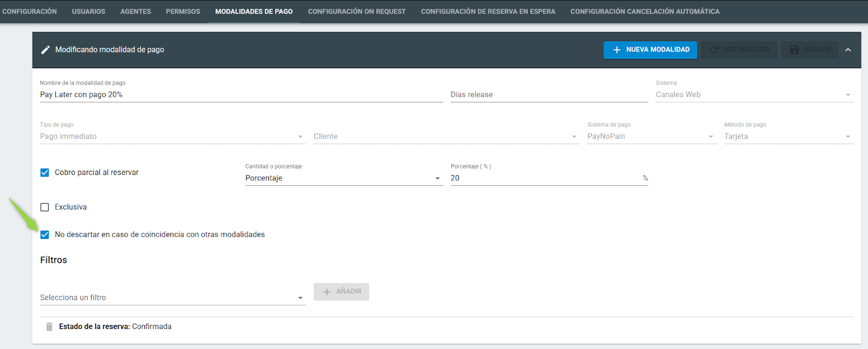Click the restore arrow icon in Restablecer

714,50
